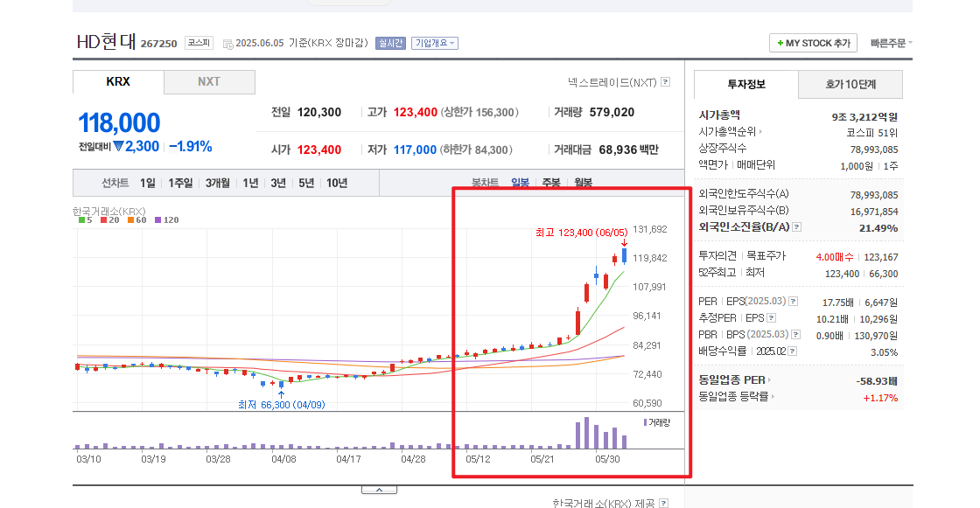Click the 거래량 volume legend marker
This screenshot has height=508, width=980.
click(x=645, y=423)
